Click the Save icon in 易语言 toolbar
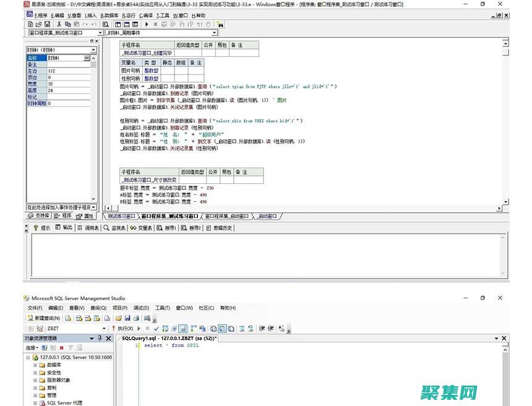Viewport: 532px width, 406px height. pos(47,24)
